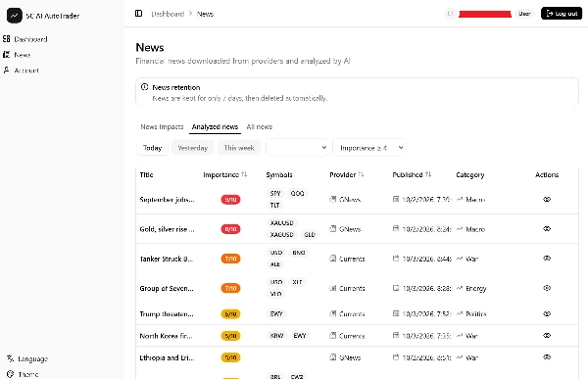View details of Tanker Struck news

pos(547,259)
